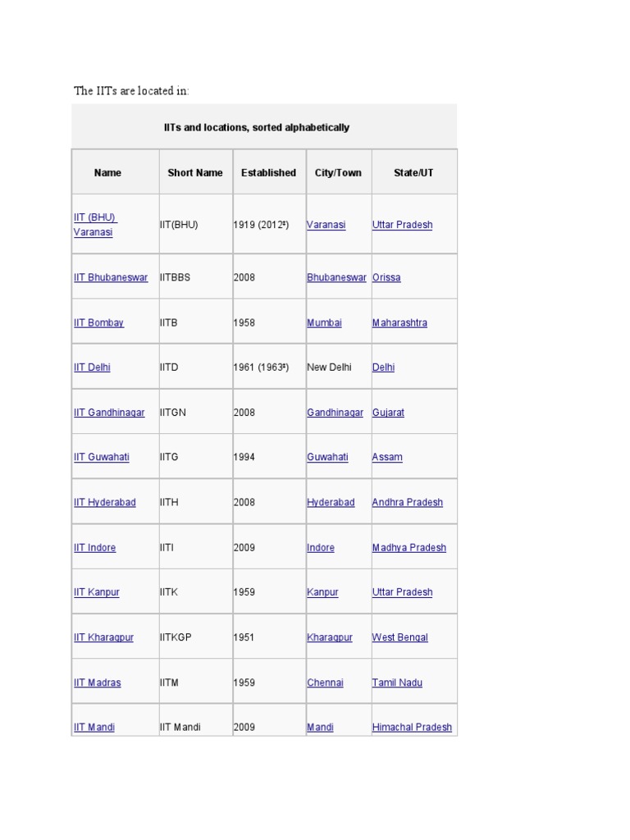Click the Mumbai city link

point(324,322)
